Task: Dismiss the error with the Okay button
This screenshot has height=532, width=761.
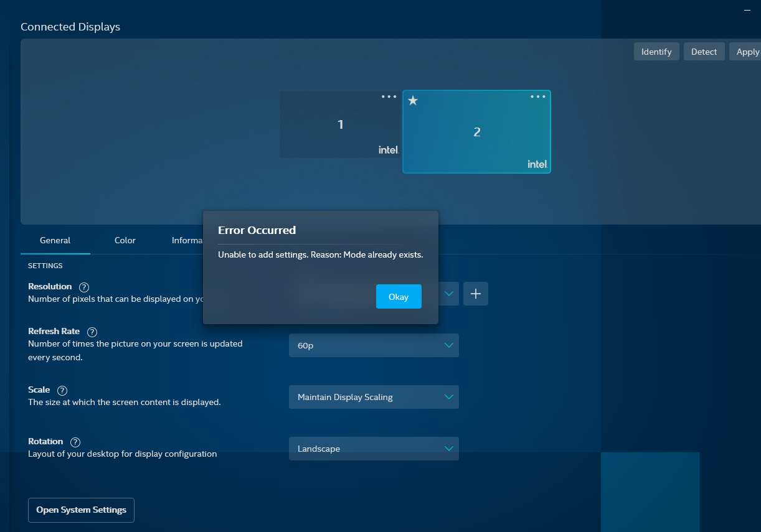Action: coord(399,297)
